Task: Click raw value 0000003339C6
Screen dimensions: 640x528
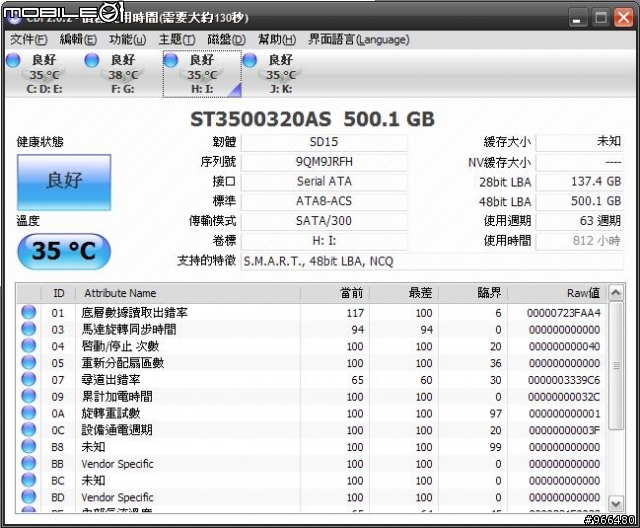Action: [564, 380]
